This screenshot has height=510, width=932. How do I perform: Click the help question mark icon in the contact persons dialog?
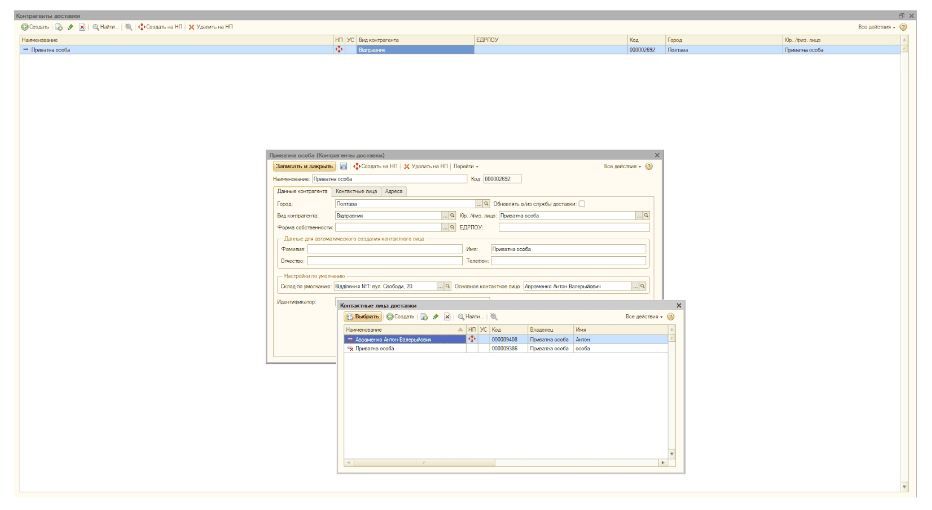pyautogui.click(x=671, y=316)
